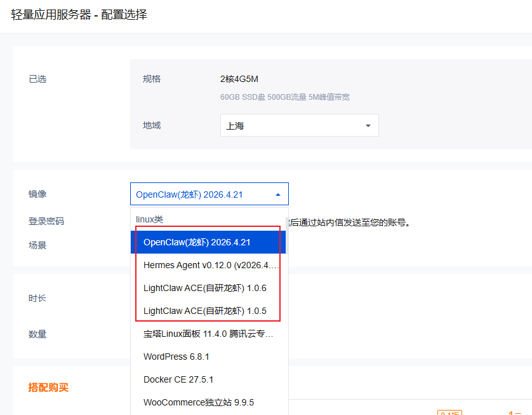532x415 pixels.
Task: Select the Docker CE 27.5.1 image
Action: point(208,379)
